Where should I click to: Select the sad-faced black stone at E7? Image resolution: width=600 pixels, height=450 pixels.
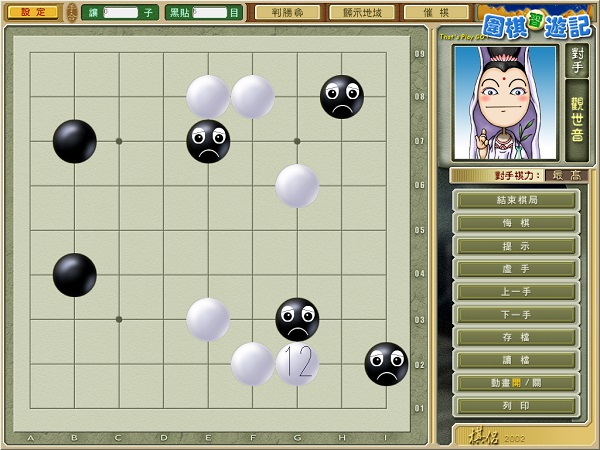pos(208,141)
